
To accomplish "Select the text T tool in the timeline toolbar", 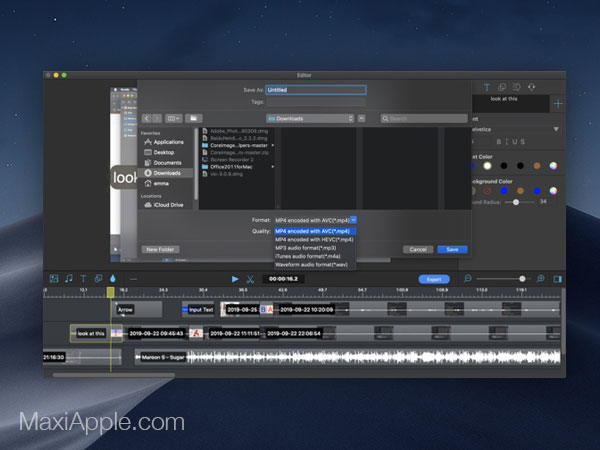I will (83, 279).
